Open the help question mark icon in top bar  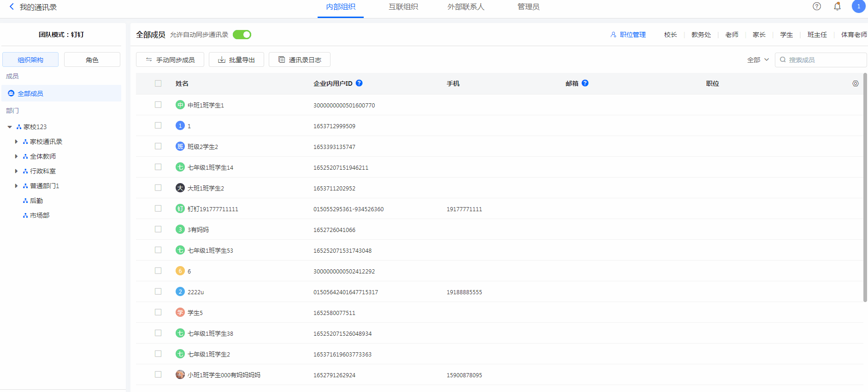click(816, 6)
